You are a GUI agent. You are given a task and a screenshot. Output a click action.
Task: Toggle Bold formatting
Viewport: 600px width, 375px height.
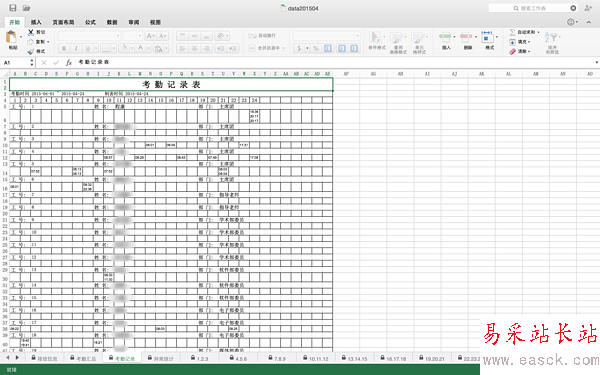tap(64, 48)
